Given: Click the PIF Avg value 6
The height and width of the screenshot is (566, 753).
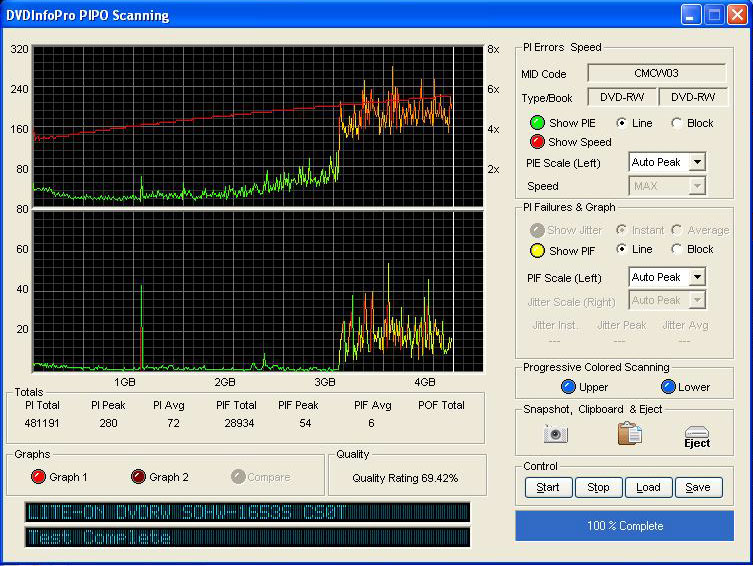Looking at the screenshot, I should pos(371,423).
